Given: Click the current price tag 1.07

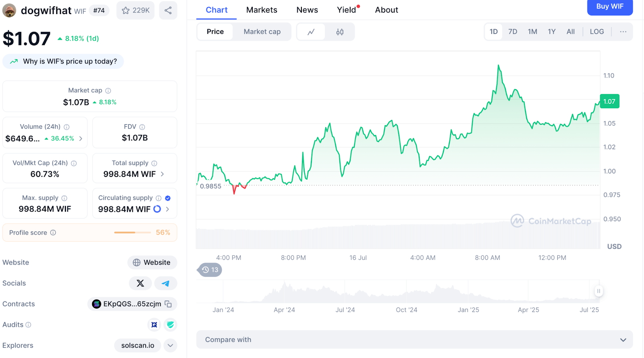Looking at the screenshot, I should [609, 101].
